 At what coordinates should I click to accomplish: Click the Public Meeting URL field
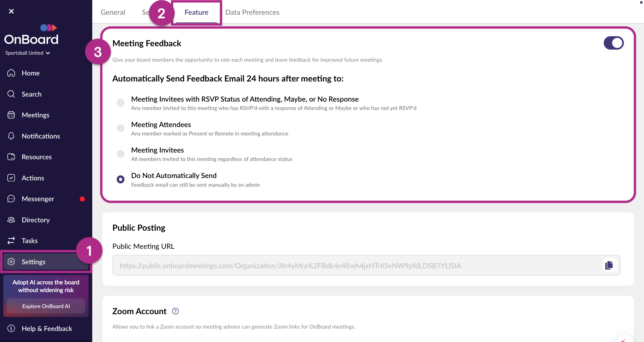pyautogui.click(x=335, y=265)
